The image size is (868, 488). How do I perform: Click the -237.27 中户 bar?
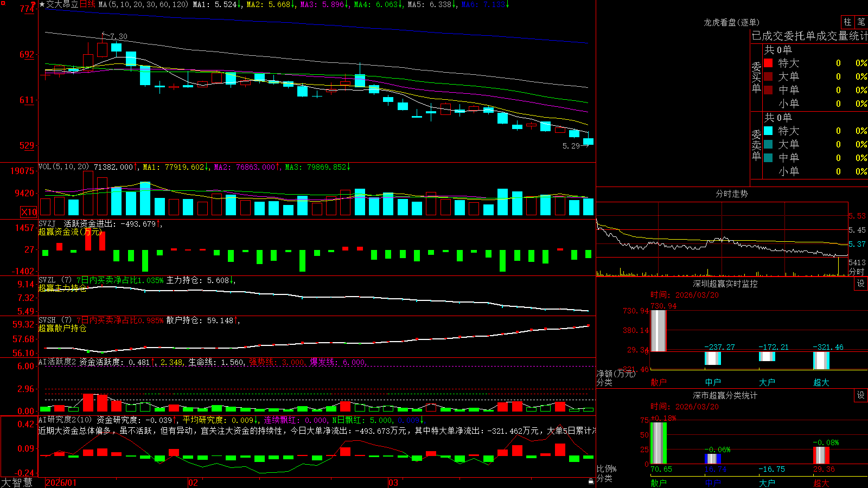[713, 358]
